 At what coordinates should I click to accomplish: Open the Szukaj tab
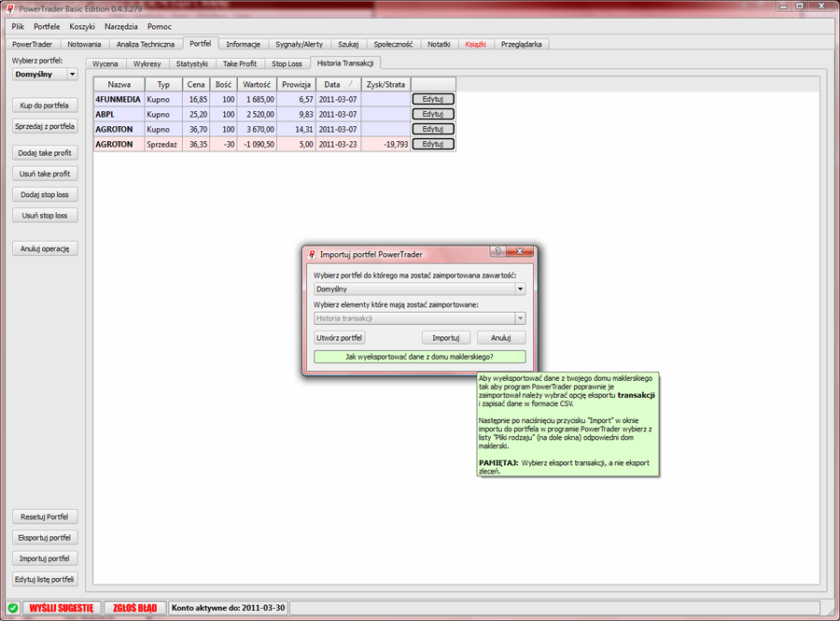coord(348,45)
